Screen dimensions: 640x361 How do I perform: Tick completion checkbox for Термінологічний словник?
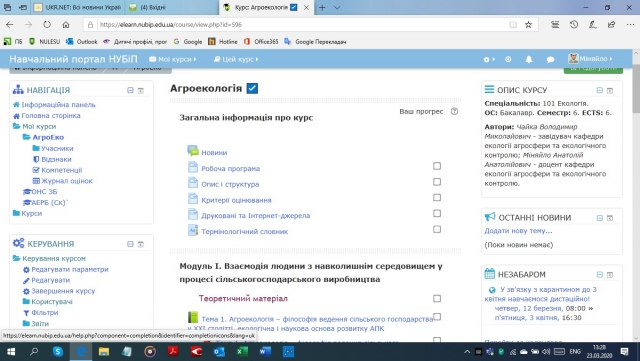437,229
